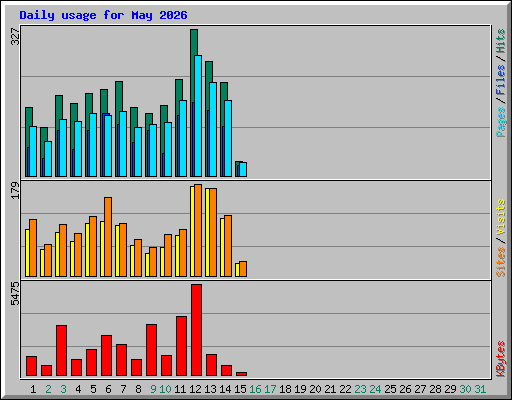Click the cyan pages bar for day 14
The height and width of the screenshot is (400, 512).
[228, 138]
